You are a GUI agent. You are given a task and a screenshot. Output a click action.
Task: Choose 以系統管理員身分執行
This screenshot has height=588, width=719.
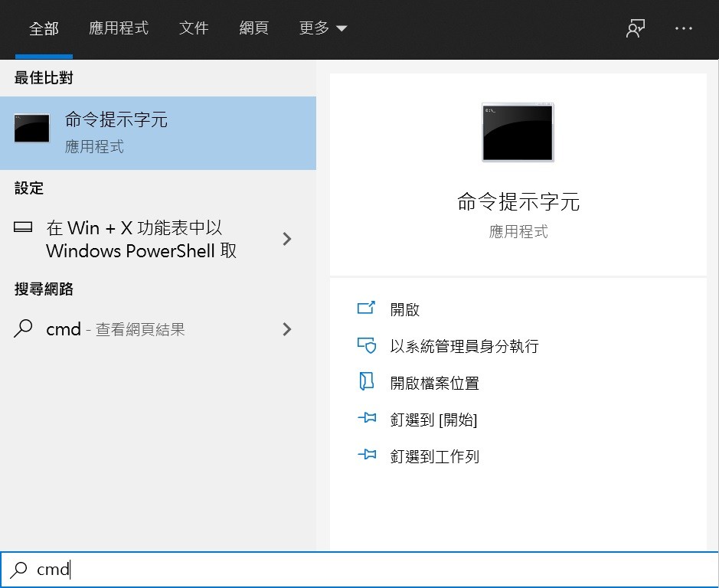pyautogui.click(x=464, y=346)
